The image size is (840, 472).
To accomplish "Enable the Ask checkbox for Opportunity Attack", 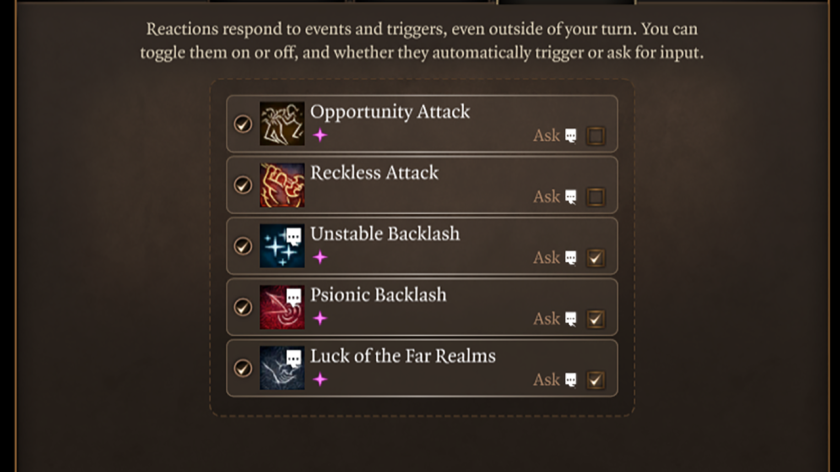I will coord(596,136).
